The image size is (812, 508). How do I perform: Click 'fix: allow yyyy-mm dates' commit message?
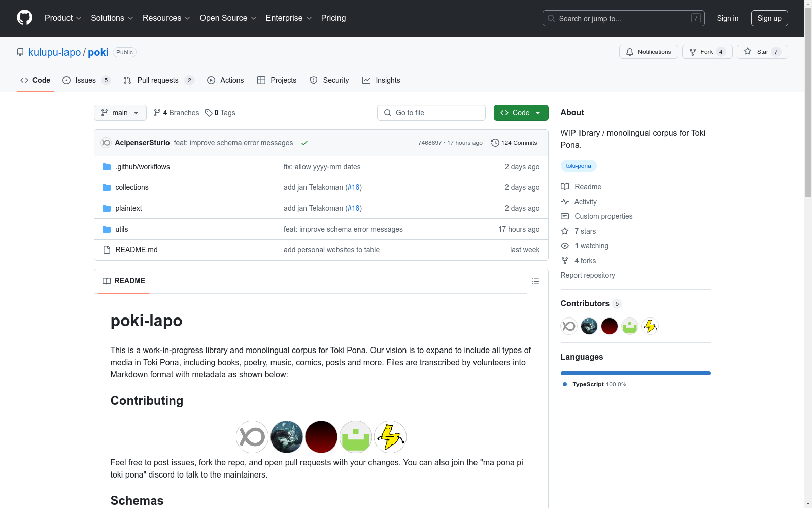pos(322,167)
